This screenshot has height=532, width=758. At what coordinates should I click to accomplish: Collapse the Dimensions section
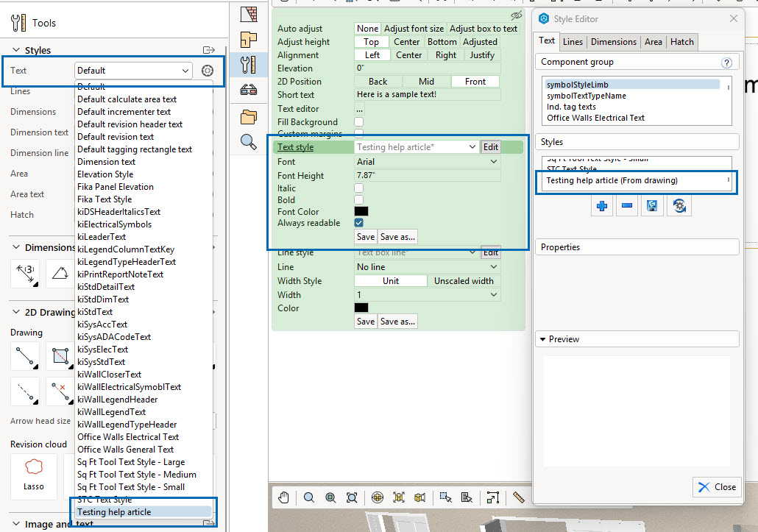16,247
